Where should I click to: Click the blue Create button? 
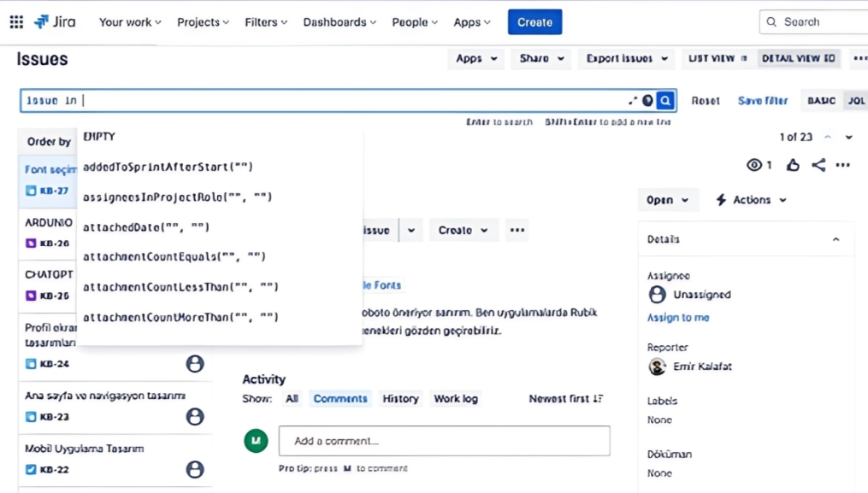pyautogui.click(x=534, y=22)
